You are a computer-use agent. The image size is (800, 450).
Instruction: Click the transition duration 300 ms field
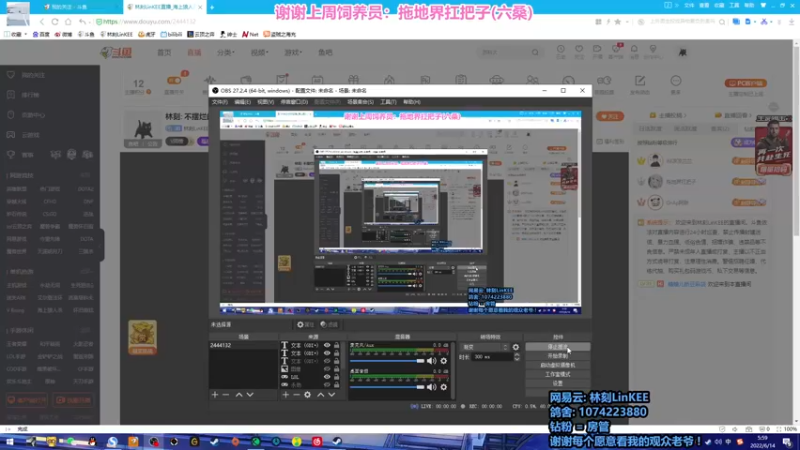click(492, 357)
